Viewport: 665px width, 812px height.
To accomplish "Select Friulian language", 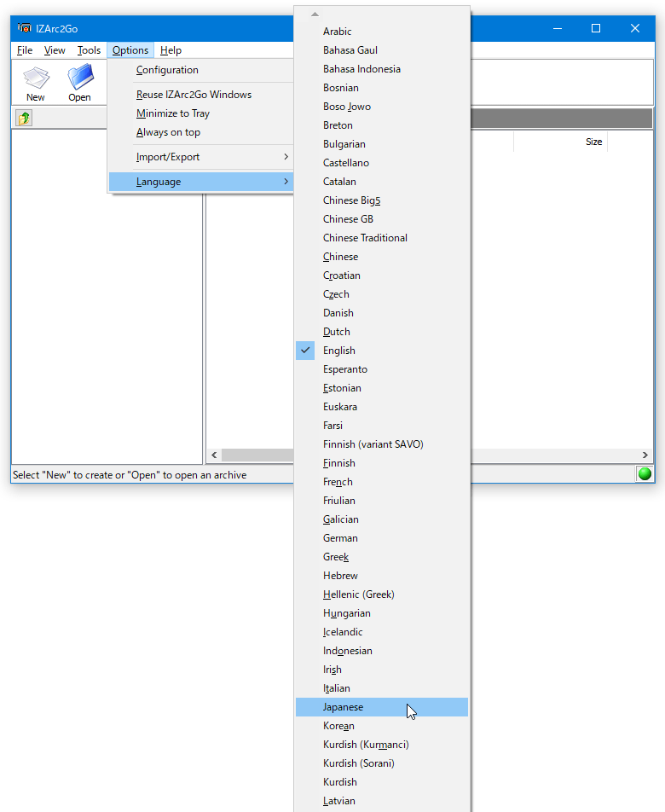I will [382, 501].
